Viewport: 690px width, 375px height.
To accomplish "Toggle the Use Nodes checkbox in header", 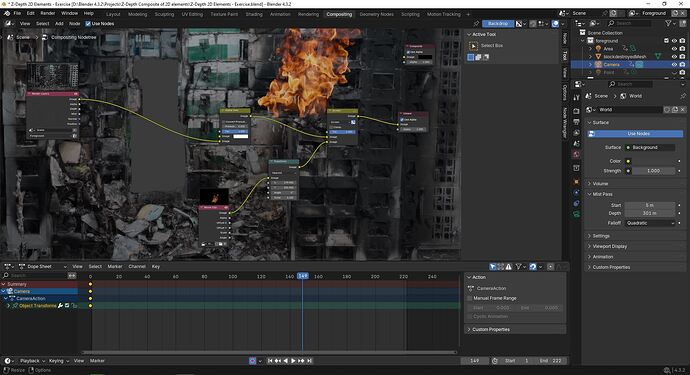I will 88,23.
